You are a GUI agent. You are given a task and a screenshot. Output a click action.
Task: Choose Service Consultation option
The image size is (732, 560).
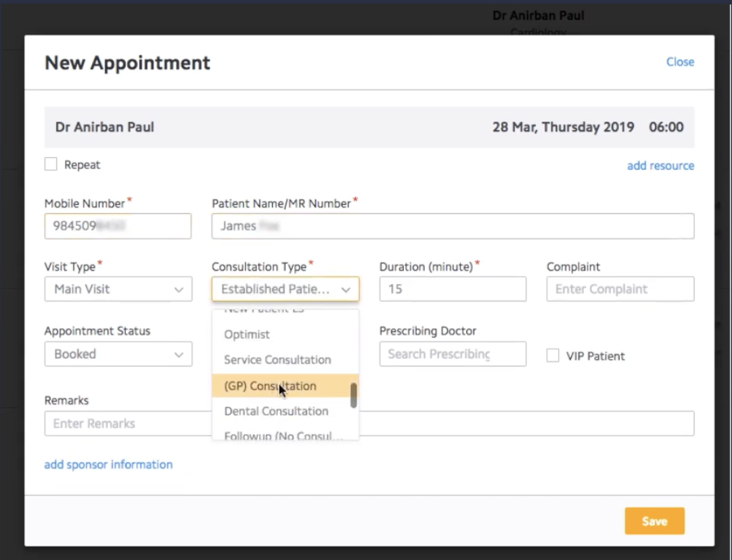click(277, 360)
